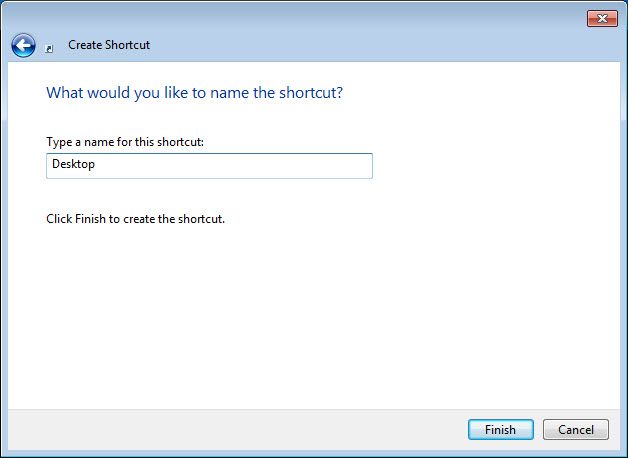Screen dimensions: 628x458
Task: Click the "Type a name for this shortcut" label
Action: coord(125,142)
